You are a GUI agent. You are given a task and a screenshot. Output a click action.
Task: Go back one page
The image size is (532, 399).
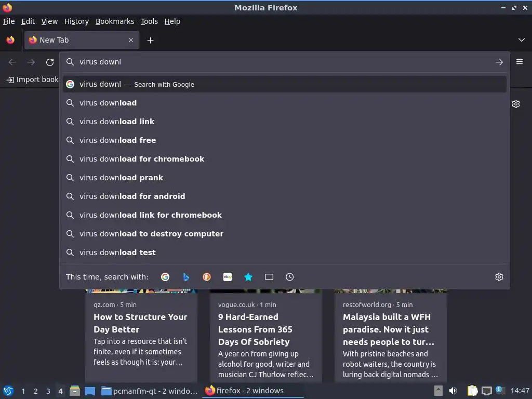pos(12,62)
